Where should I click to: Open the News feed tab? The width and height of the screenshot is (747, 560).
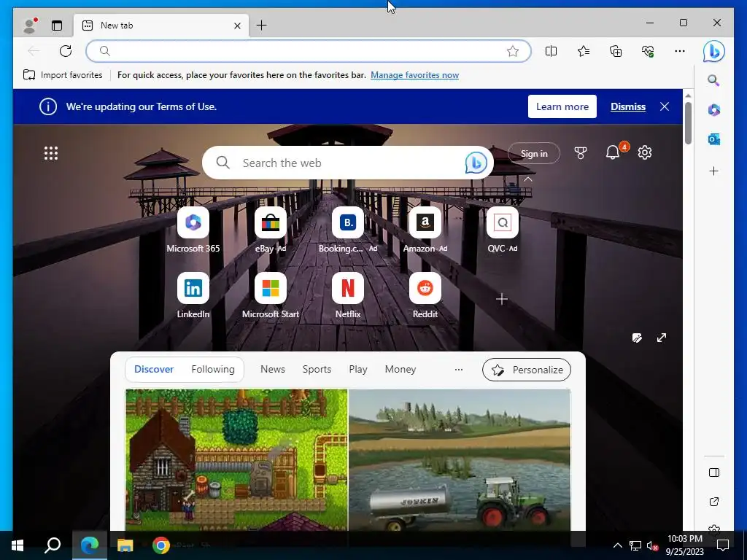click(273, 370)
